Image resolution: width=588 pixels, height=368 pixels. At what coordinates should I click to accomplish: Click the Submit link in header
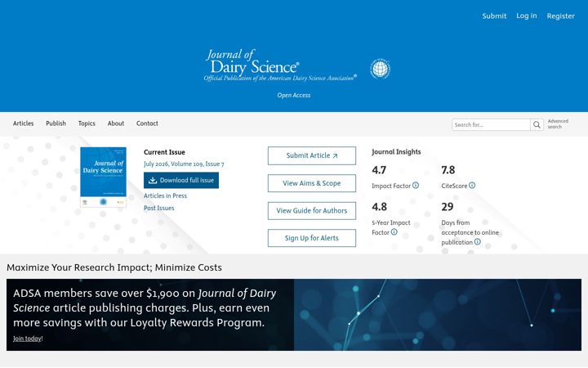[x=494, y=16]
